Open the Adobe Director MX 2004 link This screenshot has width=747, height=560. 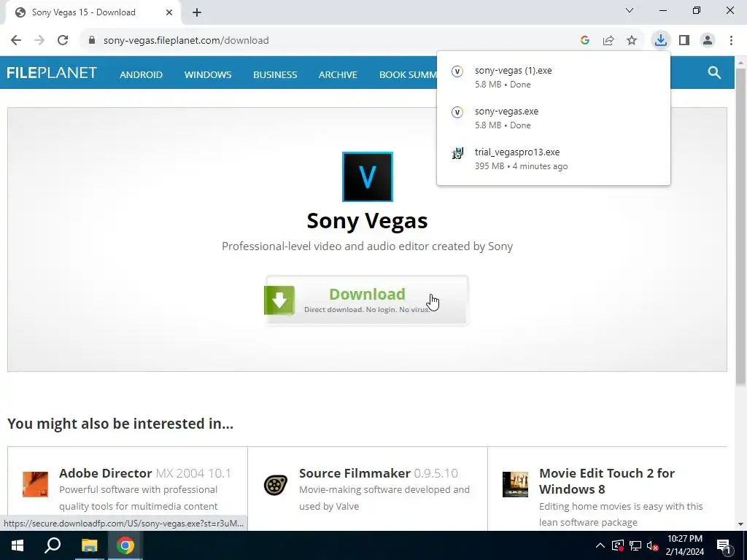point(145,473)
